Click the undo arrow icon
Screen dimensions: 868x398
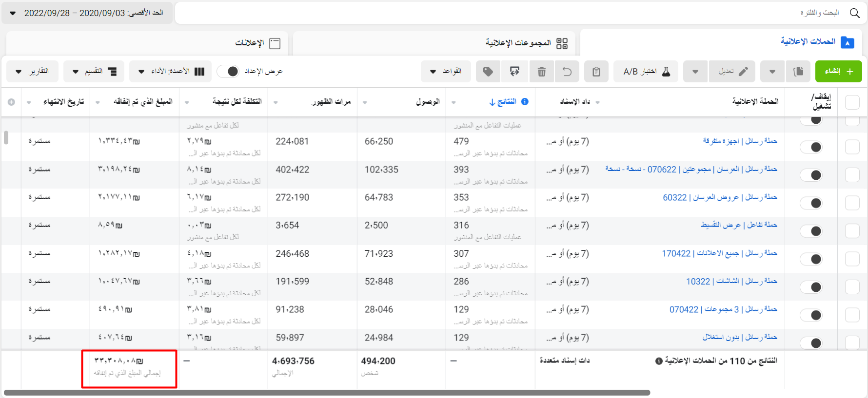point(567,72)
